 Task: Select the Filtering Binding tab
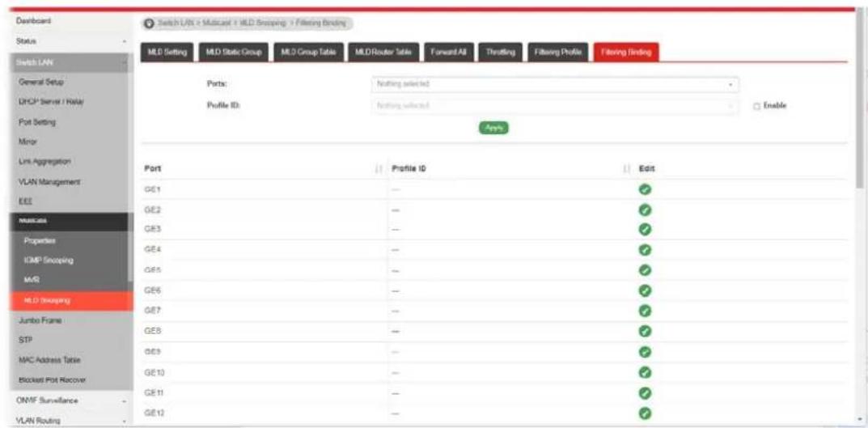pos(626,52)
